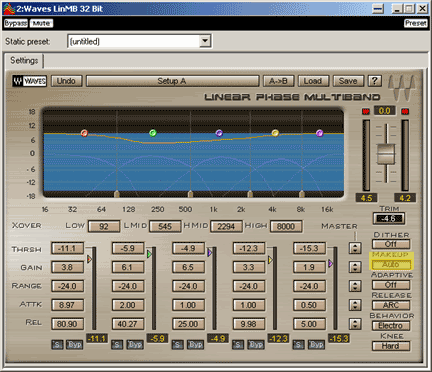Solo the first band with S button
Viewport: 432px width, 372px height.
(x=57, y=344)
